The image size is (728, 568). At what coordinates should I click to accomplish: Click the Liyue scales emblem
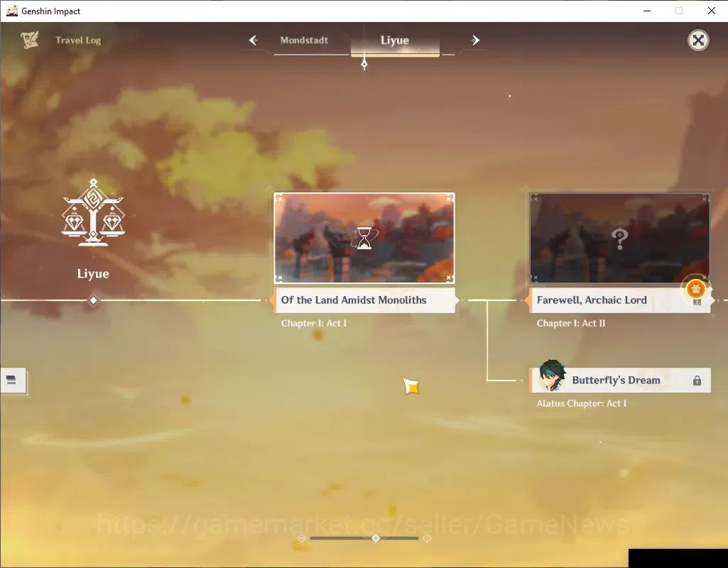pyautogui.click(x=93, y=212)
